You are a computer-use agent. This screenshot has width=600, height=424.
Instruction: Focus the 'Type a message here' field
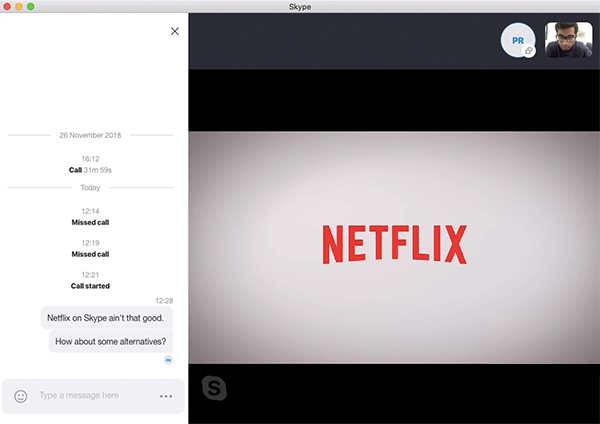pos(92,396)
